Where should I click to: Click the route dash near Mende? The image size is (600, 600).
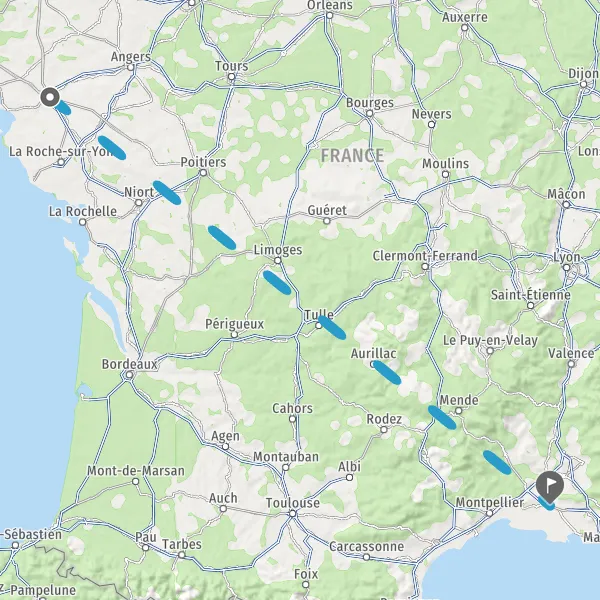(x=442, y=417)
